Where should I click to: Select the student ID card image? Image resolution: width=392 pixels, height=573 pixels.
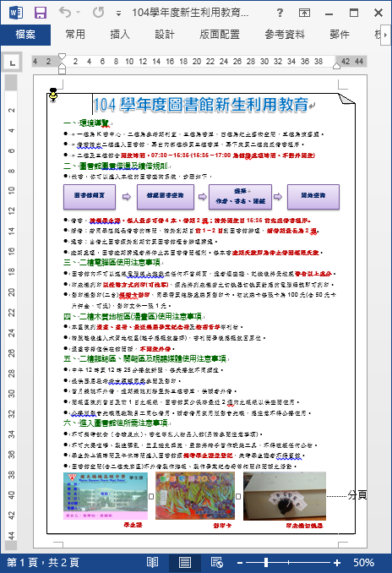106,496
